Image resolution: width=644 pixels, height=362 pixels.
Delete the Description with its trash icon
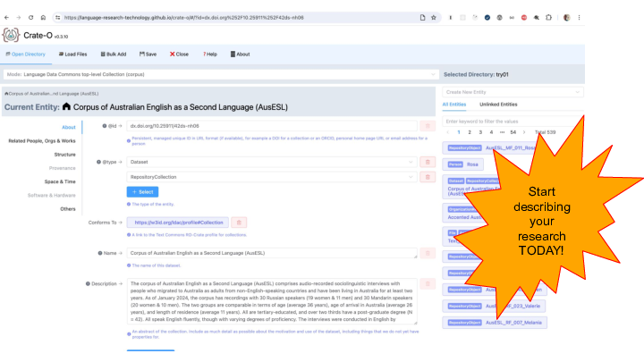[x=428, y=284]
